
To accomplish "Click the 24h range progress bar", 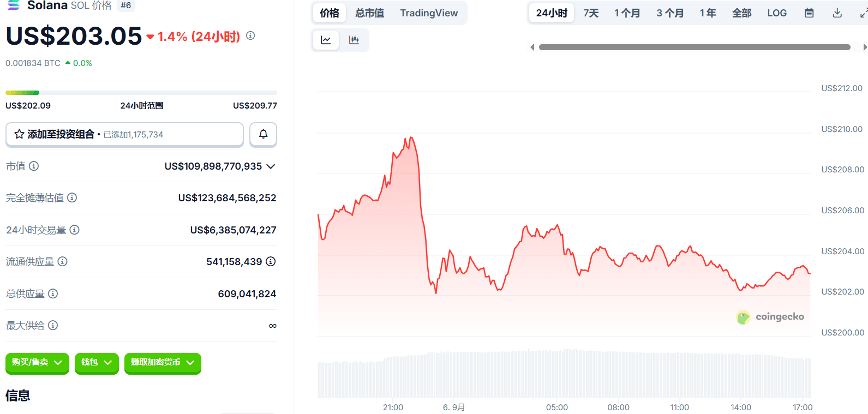I will pyautogui.click(x=141, y=93).
